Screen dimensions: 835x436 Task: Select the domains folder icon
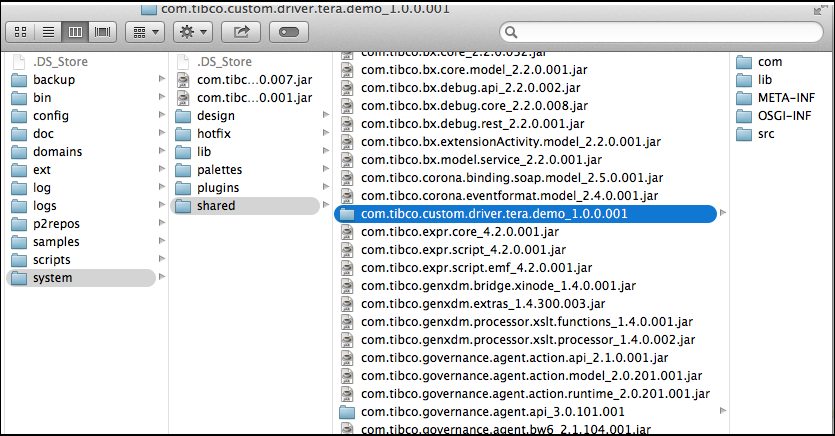tap(19, 152)
